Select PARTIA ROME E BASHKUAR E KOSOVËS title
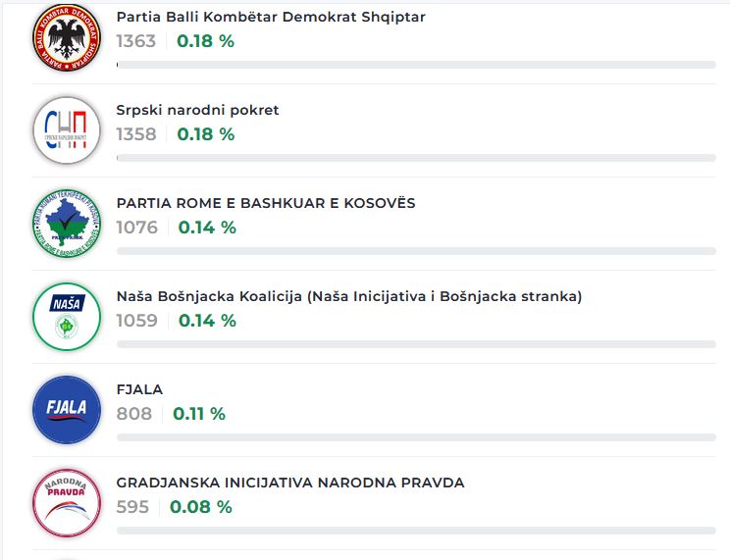 point(266,203)
